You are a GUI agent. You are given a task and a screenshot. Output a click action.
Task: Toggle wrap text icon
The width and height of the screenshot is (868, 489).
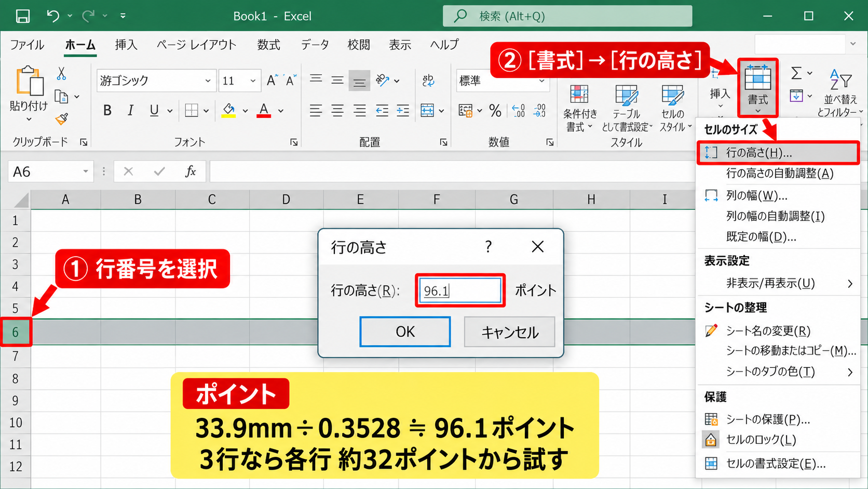[428, 80]
